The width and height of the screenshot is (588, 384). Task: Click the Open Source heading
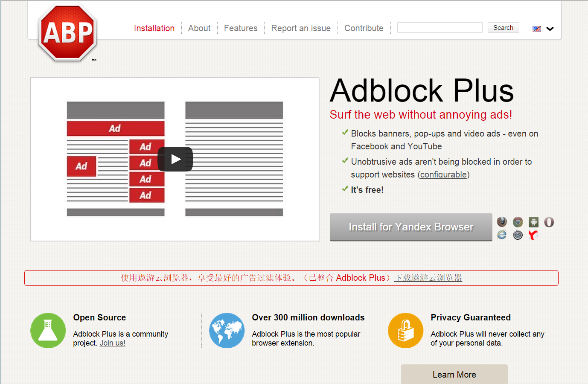(99, 317)
